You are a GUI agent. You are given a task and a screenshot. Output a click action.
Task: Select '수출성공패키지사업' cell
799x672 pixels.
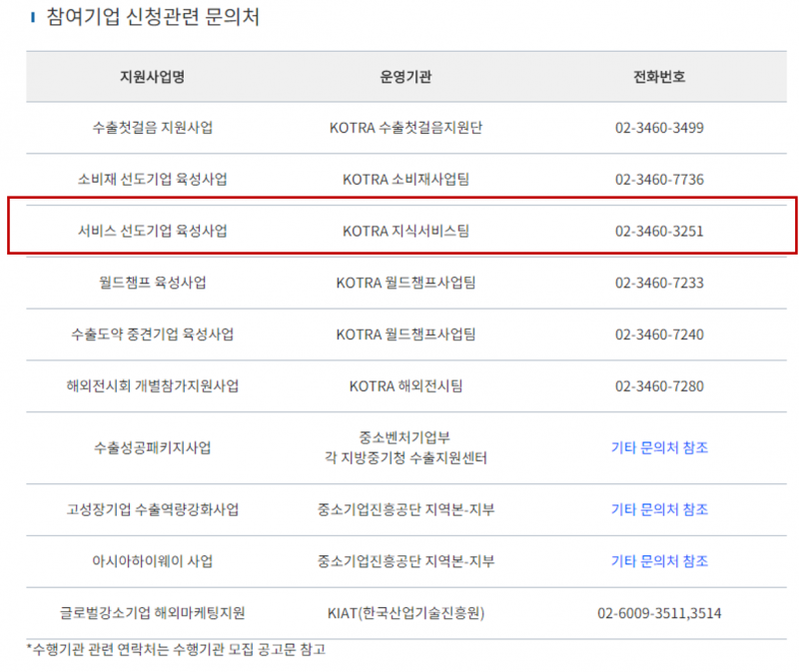click(153, 447)
